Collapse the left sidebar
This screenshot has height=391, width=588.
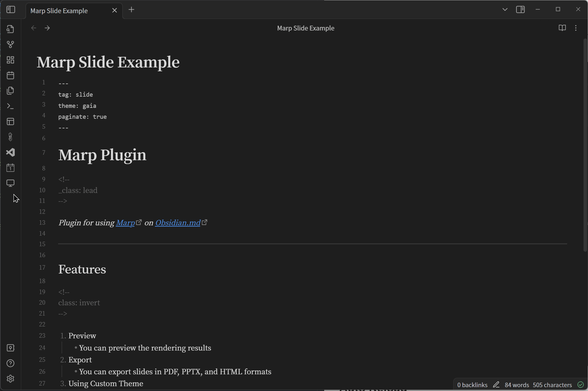tap(11, 10)
